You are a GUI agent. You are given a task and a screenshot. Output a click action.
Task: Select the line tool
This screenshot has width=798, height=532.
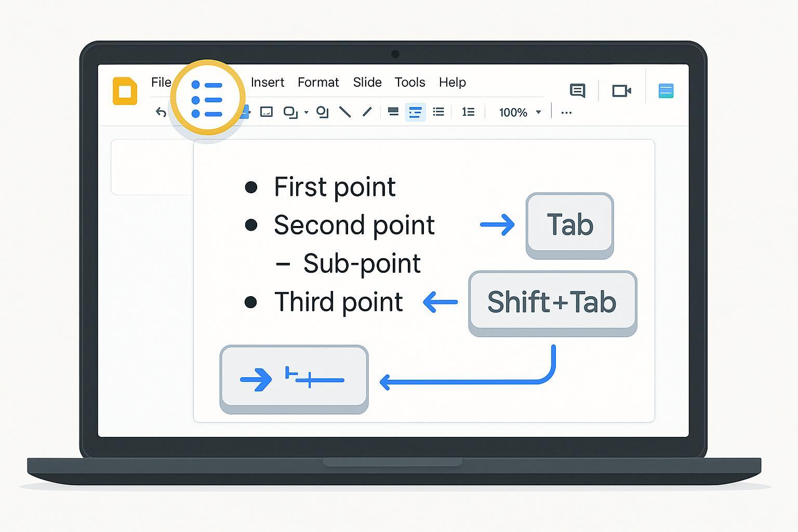(x=345, y=112)
